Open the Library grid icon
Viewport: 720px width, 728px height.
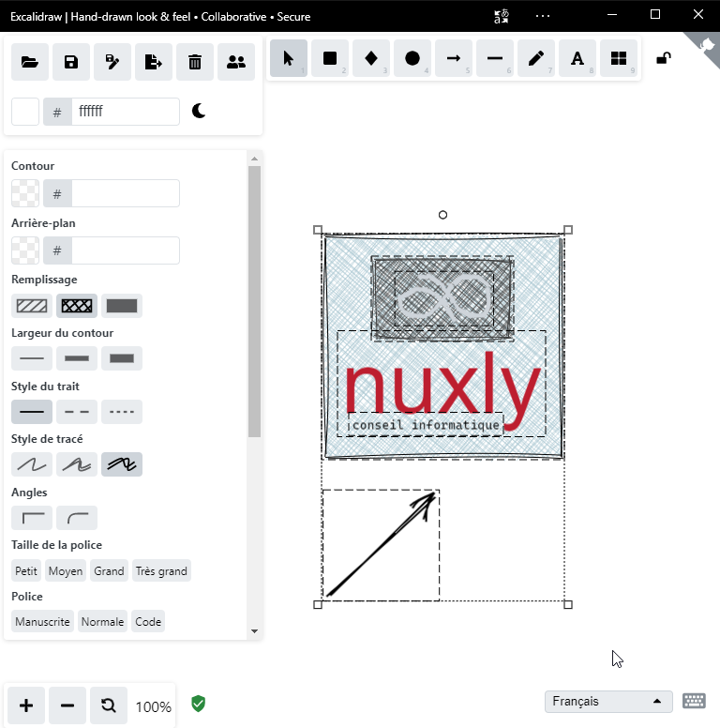(x=619, y=58)
